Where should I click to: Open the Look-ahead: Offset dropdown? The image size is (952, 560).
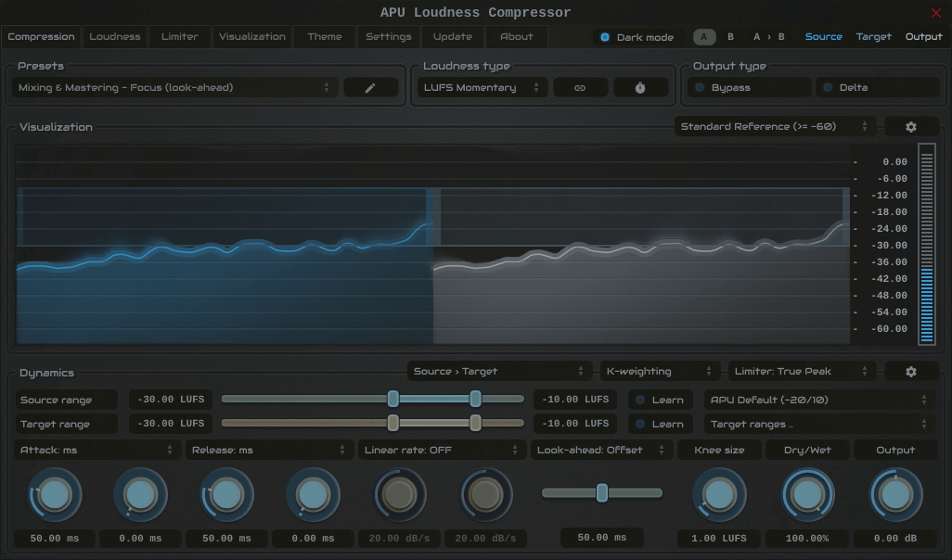tap(601, 451)
